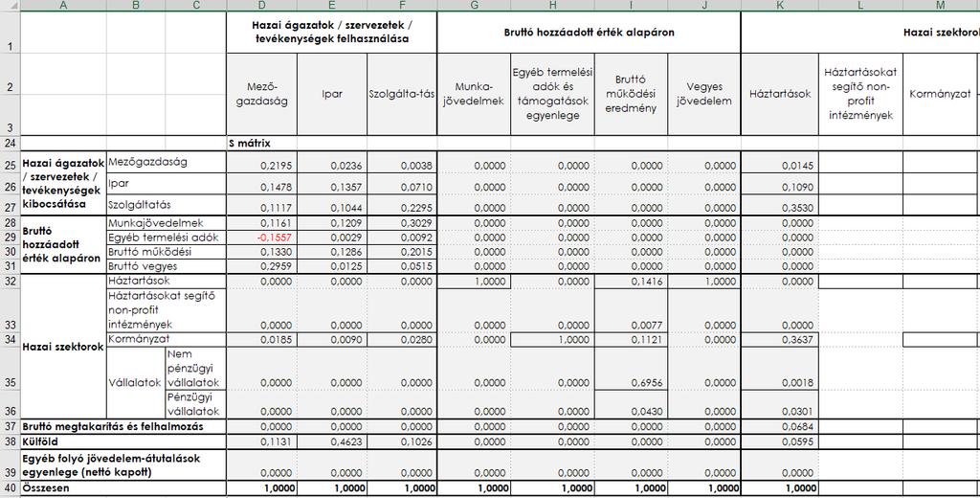The height and width of the screenshot is (498, 980).
Task: Click 'Egyéb folyó jövedelem-átutalások egyenlege' label
Action: pos(123,464)
